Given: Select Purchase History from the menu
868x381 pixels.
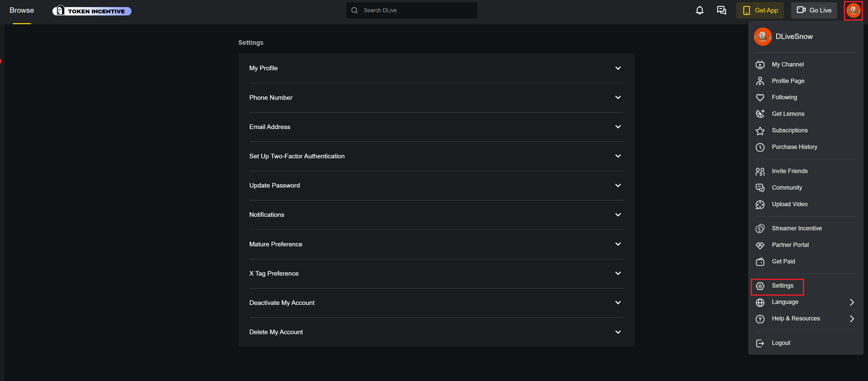Looking at the screenshot, I should pos(794,147).
